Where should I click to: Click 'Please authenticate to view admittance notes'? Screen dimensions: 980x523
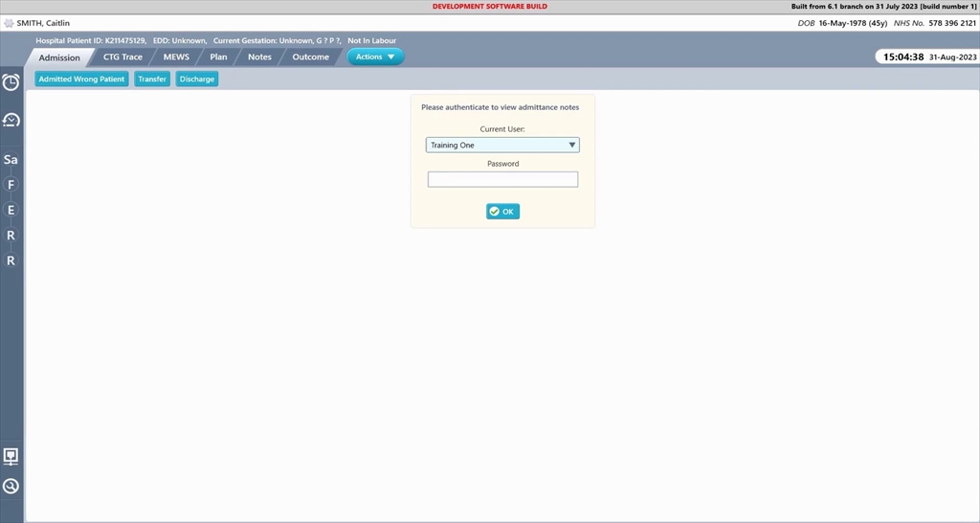pyautogui.click(x=500, y=107)
